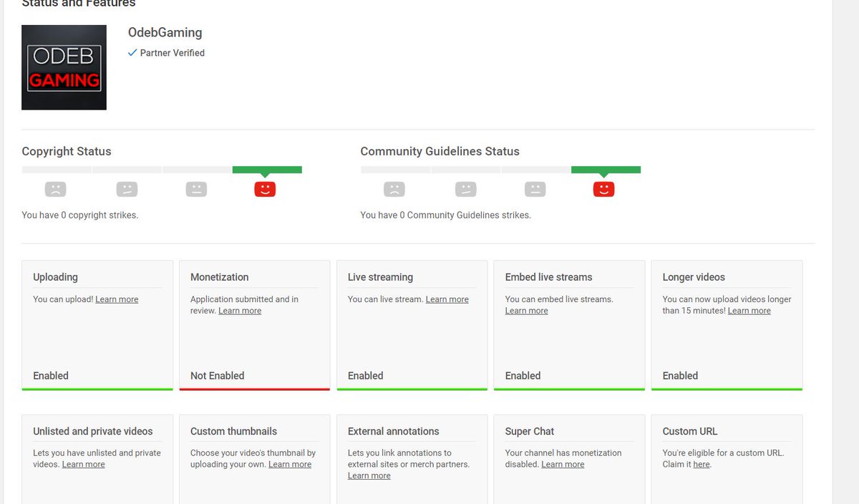
Task: Open Learn more in External annotations card
Action: tap(369, 475)
